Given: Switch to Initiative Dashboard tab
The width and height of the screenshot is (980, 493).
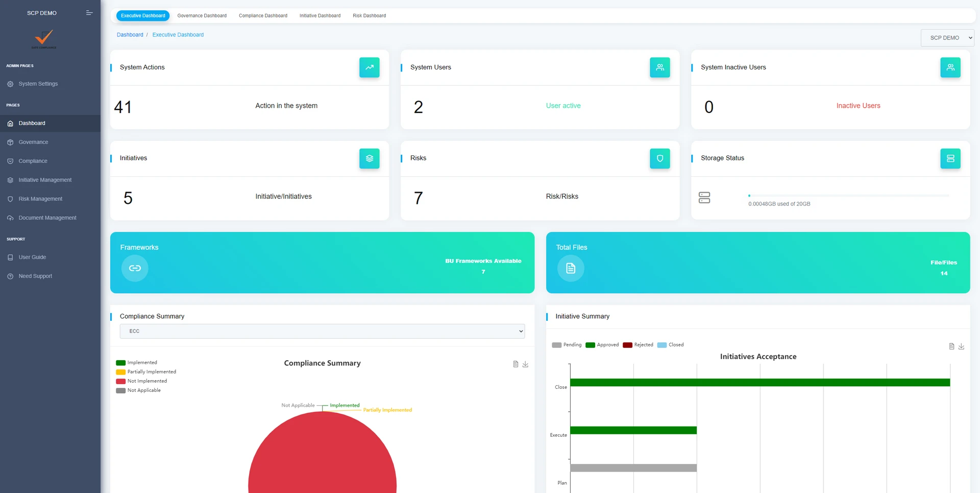Looking at the screenshot, I should click(320, 16).
